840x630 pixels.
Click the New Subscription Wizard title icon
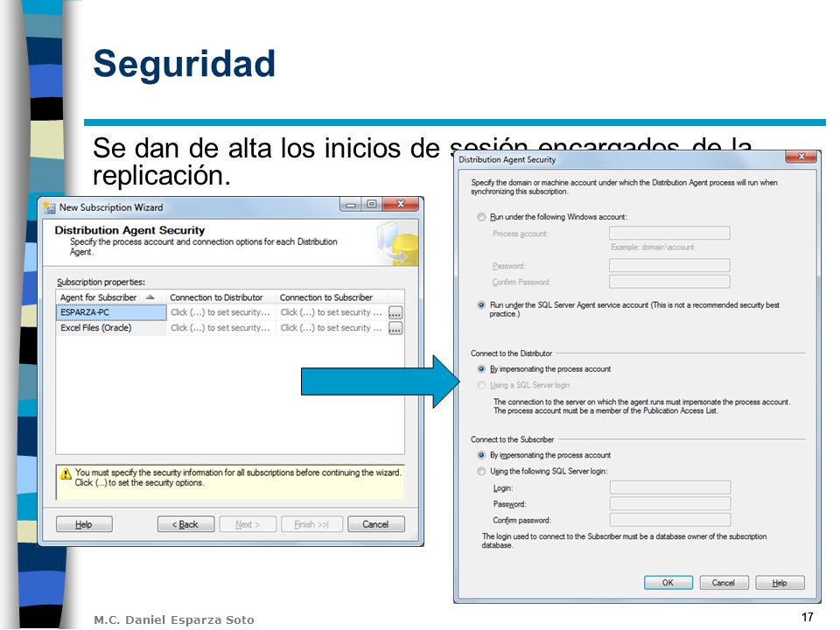(49, 207)
